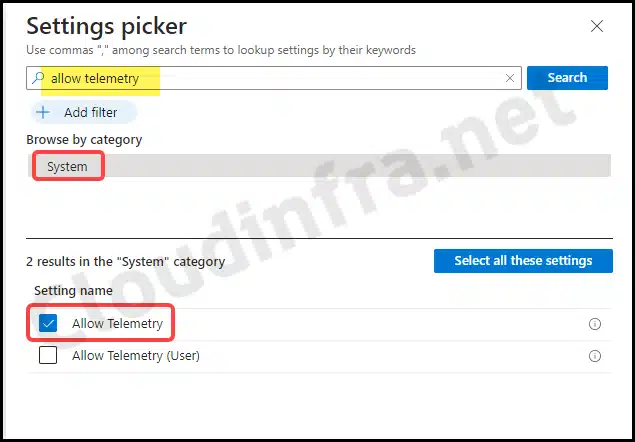Click the plus icon beside Add filter

tap(43, 112)
